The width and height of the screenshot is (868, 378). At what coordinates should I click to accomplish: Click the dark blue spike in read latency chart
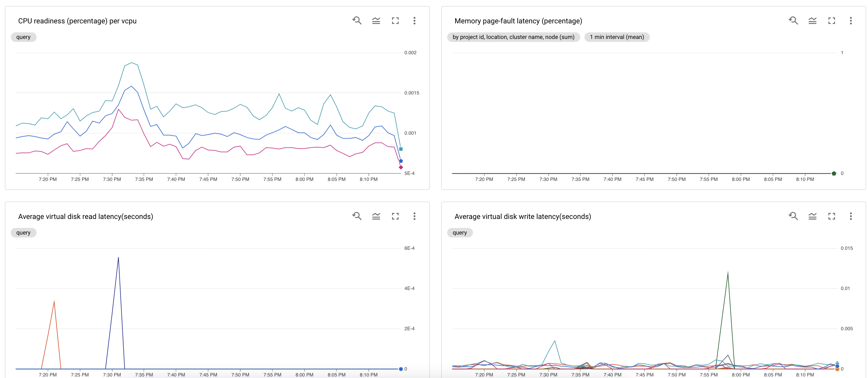(x=118, y=258)
